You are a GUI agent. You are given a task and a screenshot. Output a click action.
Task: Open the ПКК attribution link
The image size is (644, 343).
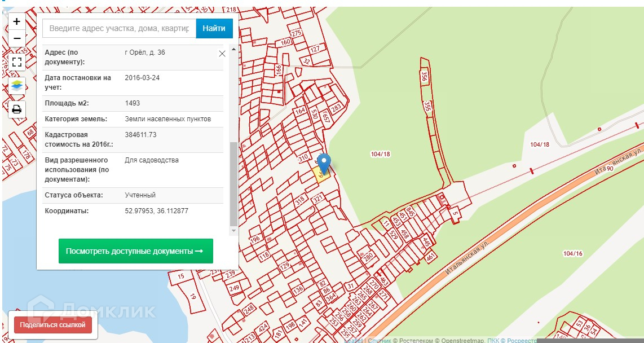[x=492, y=340]
